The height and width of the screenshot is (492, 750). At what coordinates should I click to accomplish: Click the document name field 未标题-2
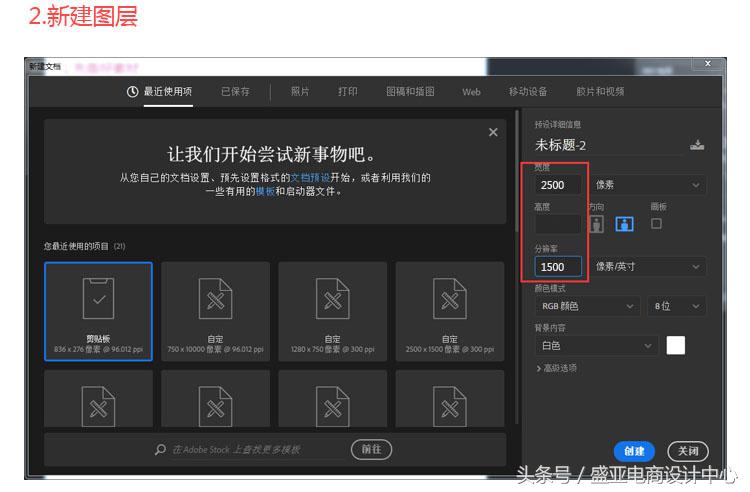608,145
